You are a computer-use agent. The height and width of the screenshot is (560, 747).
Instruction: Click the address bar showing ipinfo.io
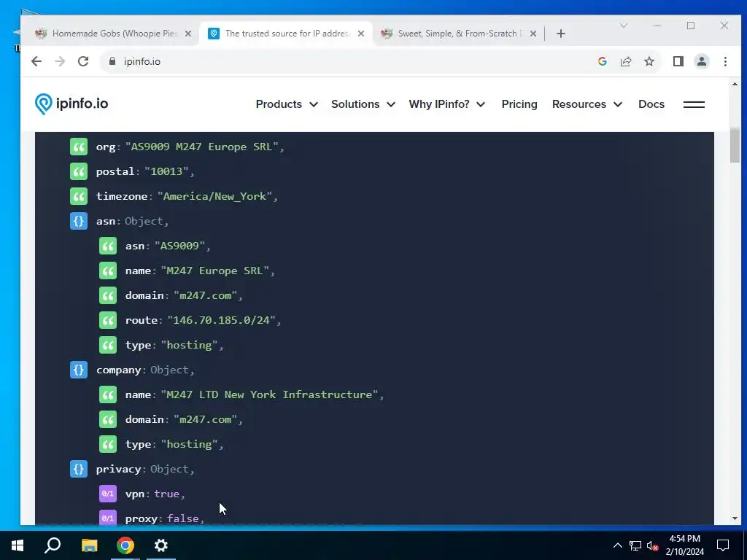click(348, 61)
